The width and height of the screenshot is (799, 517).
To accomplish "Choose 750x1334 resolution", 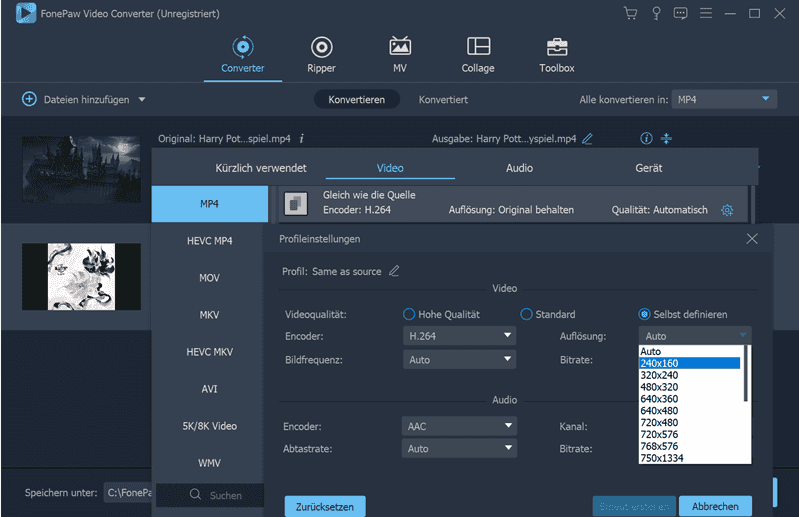I will coord(690,458).
